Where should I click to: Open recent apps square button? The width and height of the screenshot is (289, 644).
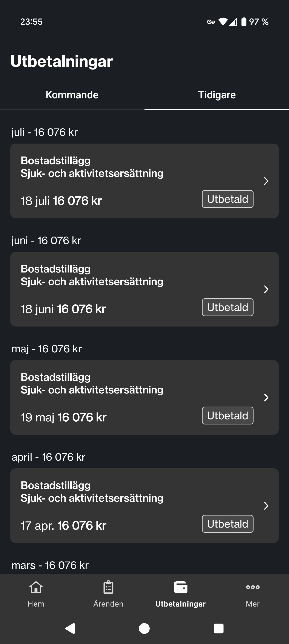coord(218,628)
